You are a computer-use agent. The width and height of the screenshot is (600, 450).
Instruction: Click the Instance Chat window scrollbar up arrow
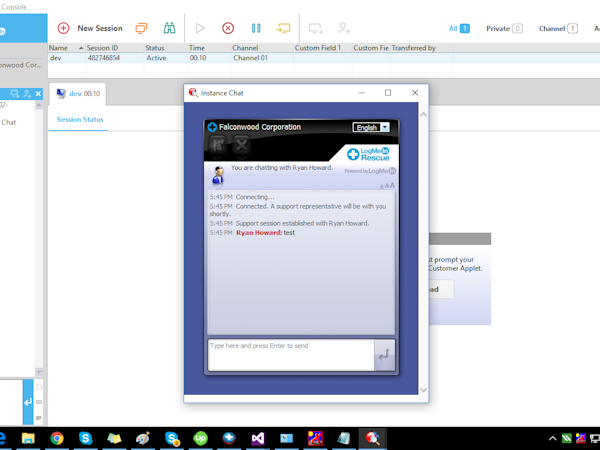(423, 114)
